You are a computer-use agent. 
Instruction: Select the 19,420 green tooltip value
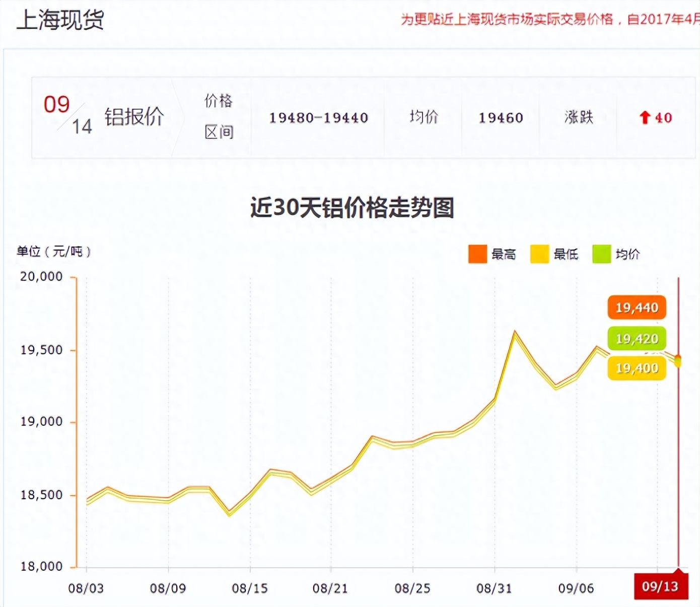pos(637,339)
